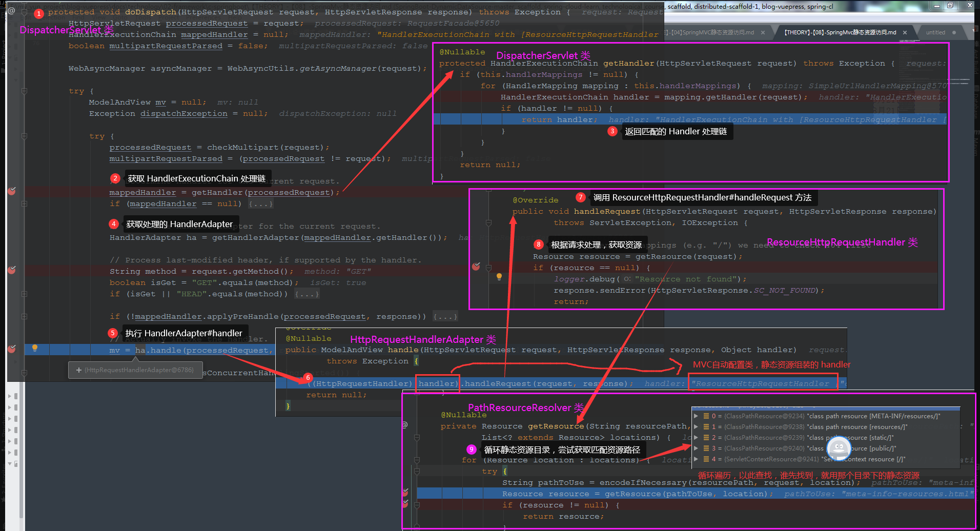
Task: Click getResource(request) in handleRequest method
Action: 686,257
